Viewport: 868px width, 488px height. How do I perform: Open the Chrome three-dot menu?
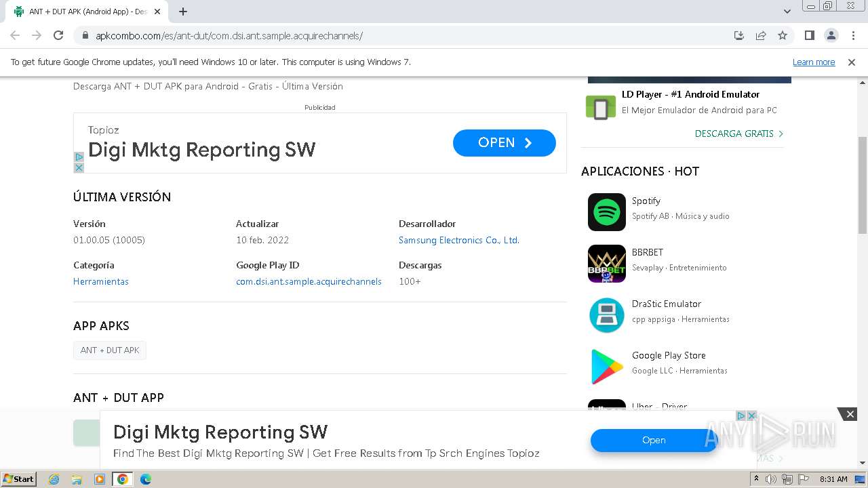[x=853, y=35]
